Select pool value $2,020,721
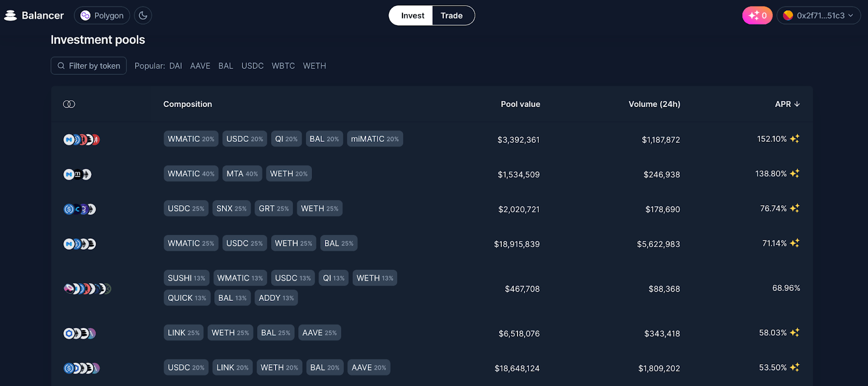 pyautogui.click(x=519, y=210)
